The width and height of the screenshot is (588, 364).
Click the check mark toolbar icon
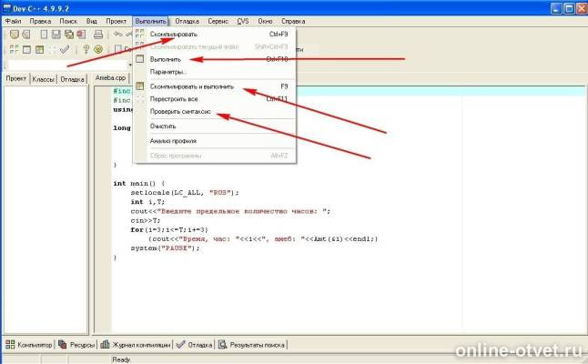coord(62,50)
